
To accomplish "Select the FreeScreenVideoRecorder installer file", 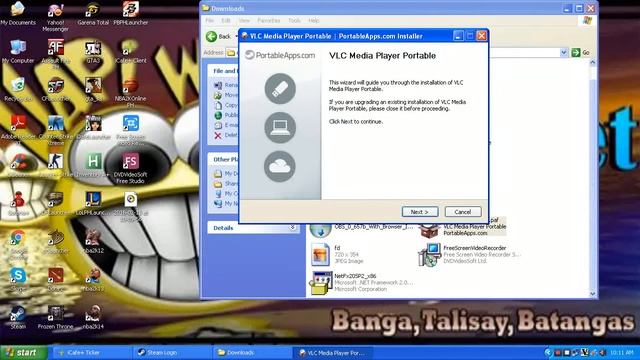I will click(469, 254).
